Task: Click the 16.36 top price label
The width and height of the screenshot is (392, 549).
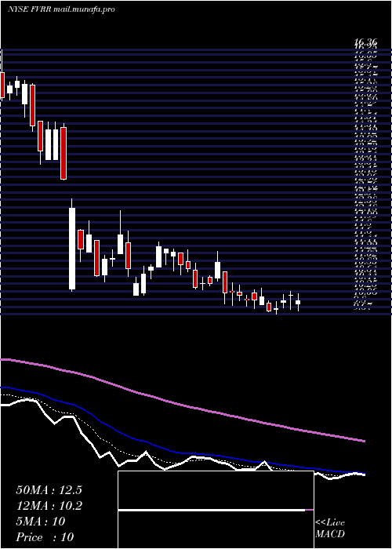Action: point(365,42)
